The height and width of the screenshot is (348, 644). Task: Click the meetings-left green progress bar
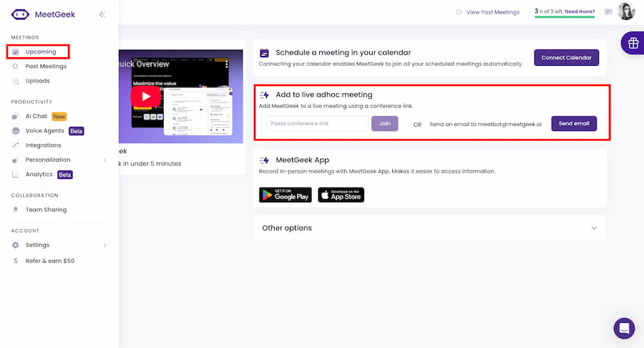(x=564, y=16)
